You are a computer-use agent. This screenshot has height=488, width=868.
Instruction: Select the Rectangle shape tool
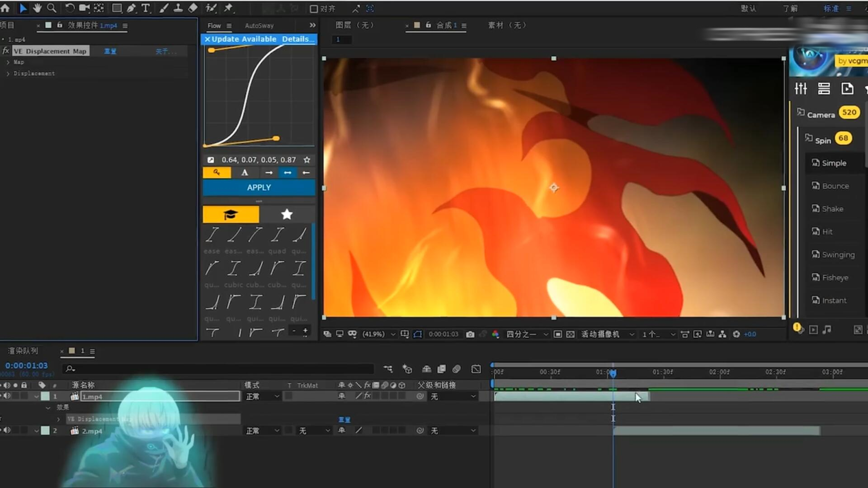(117, 8)
